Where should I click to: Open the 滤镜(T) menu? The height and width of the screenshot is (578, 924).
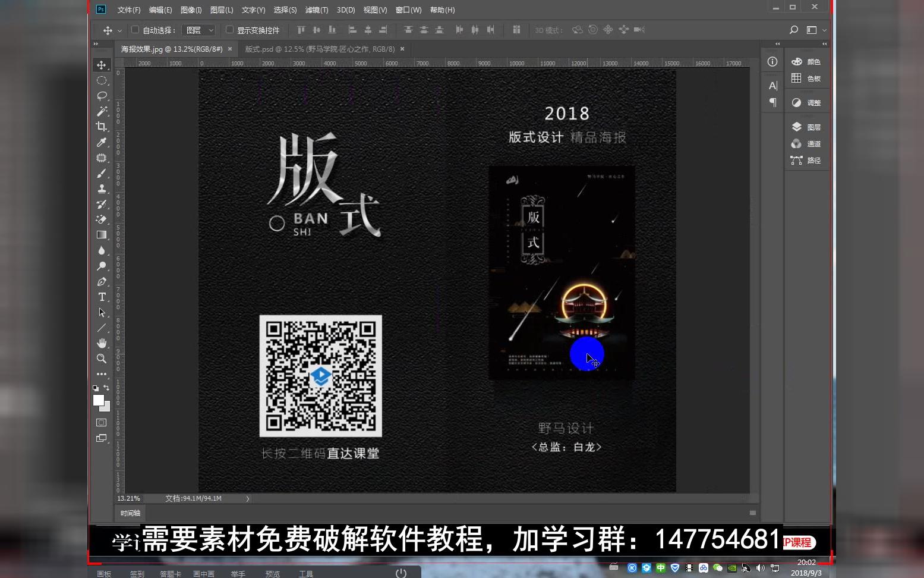(317, 10)
